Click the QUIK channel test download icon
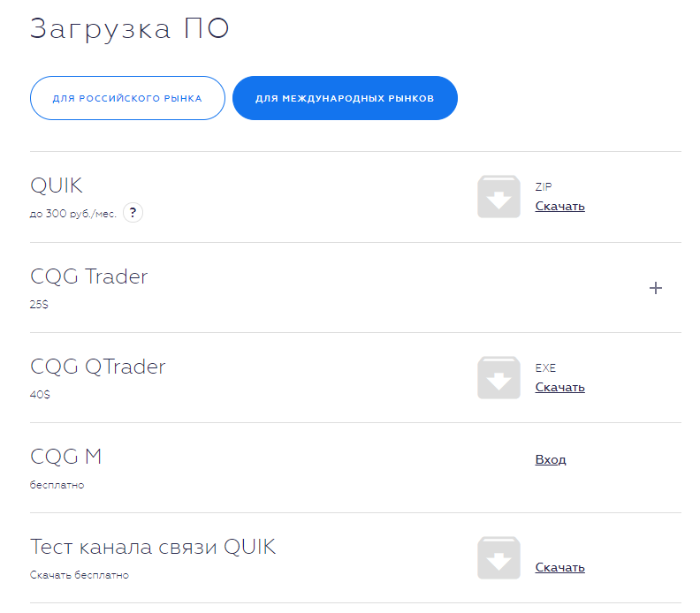This screenshot has height=613, width=700. [498, 557]
